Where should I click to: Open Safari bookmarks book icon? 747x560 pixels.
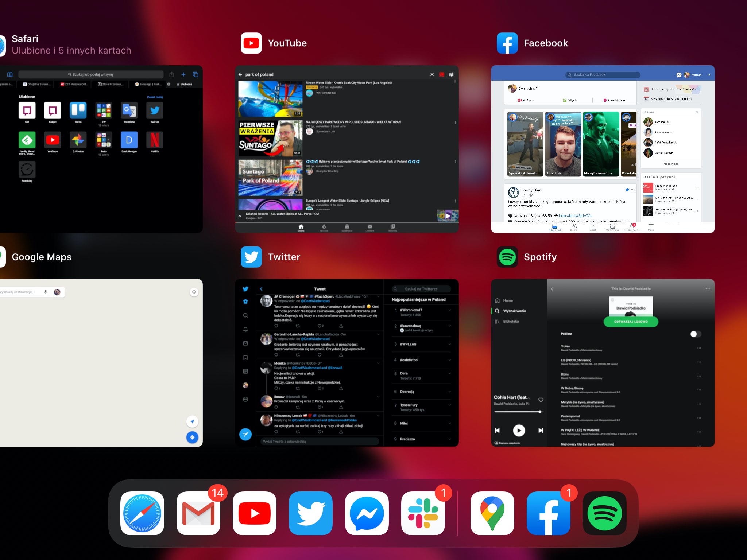[10, 74]
